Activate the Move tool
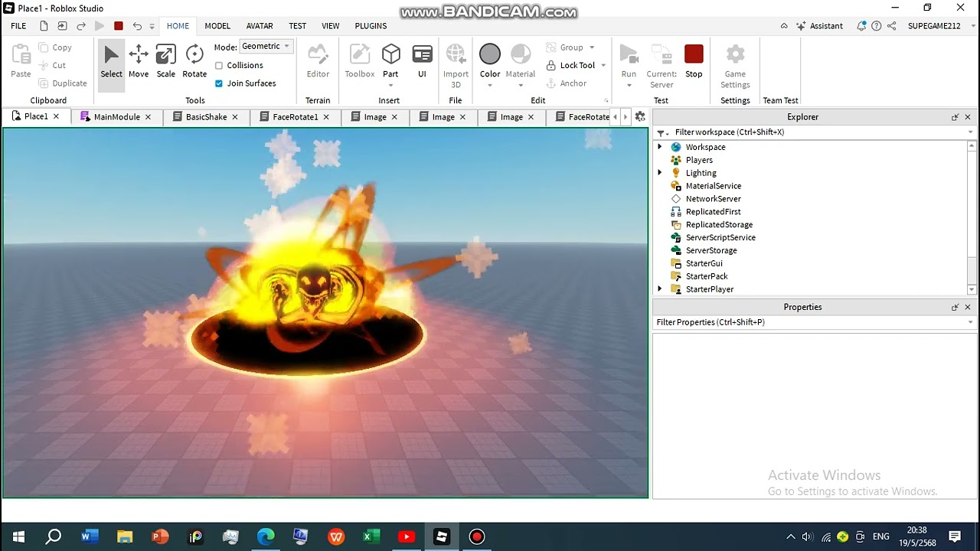The image size is (980, 551). click(139, 60)
